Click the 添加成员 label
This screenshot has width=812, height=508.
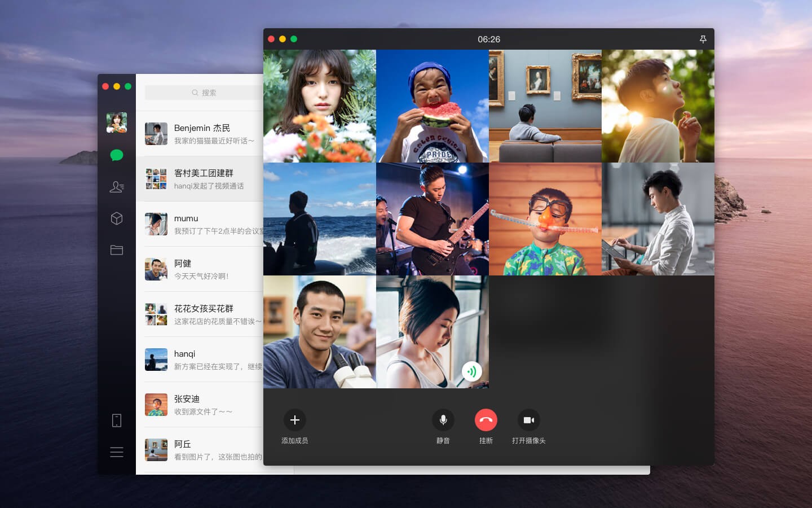tap(294, 440)
